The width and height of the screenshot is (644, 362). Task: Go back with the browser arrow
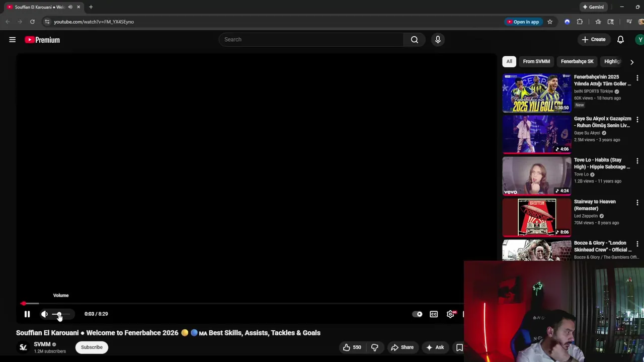[x=8, y=22]
